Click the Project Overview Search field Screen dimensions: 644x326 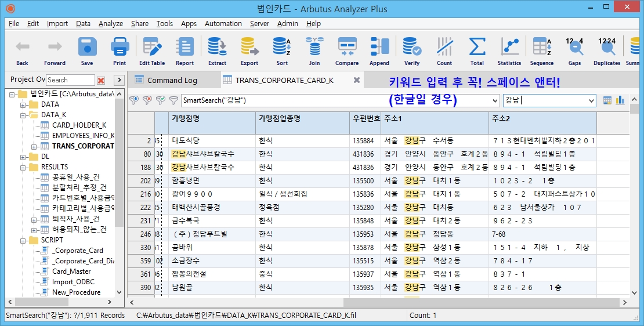[70, 80]
